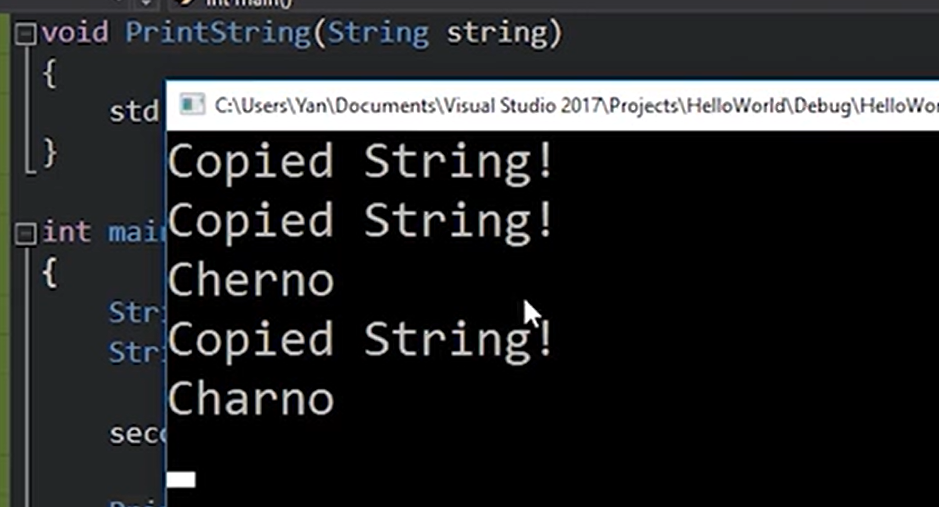
Task: Click the Cherno output line
Action: coord(251,280)
